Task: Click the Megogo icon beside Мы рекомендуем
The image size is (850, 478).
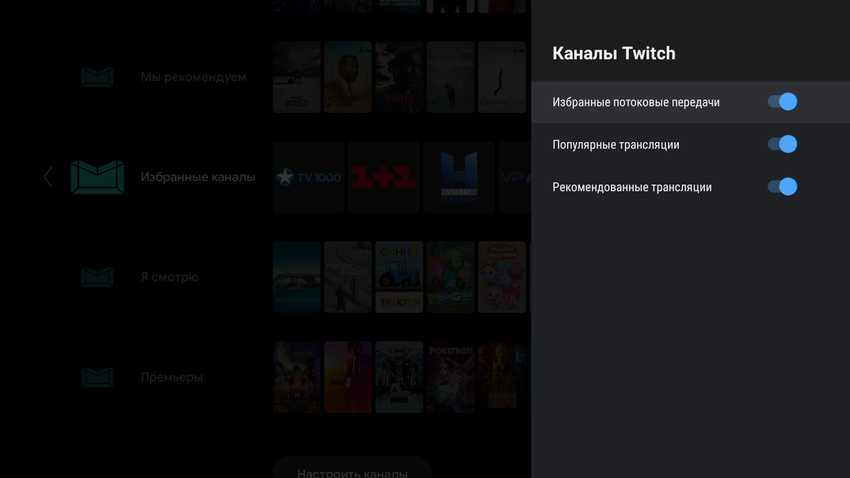Action: [97, 77]
